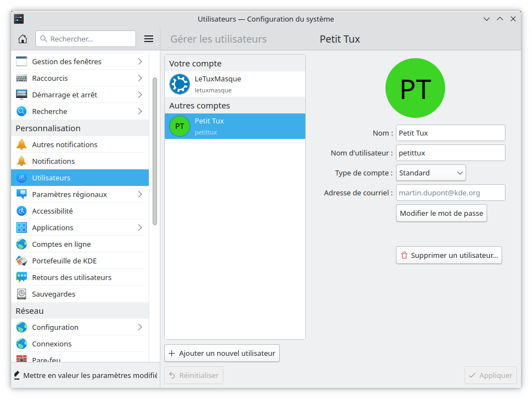Click the Pare-feu firewall icon
The image size is (532, 399).
tap(22, 359)
